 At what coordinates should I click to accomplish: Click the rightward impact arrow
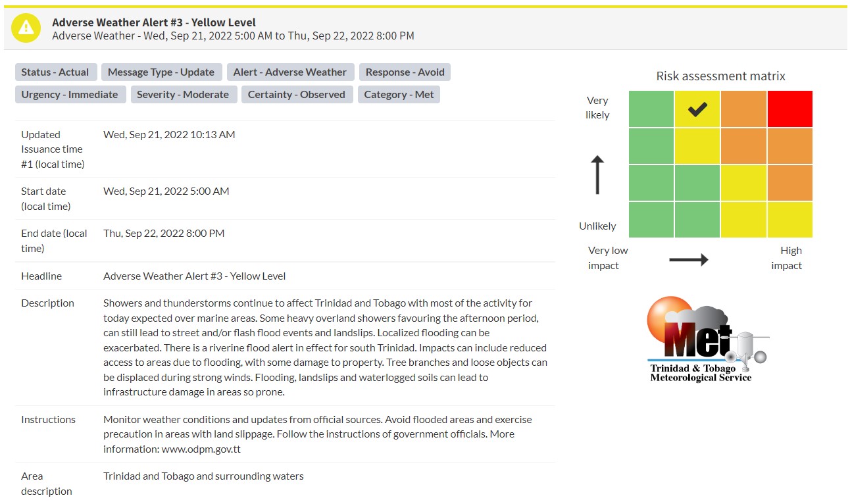689,260
